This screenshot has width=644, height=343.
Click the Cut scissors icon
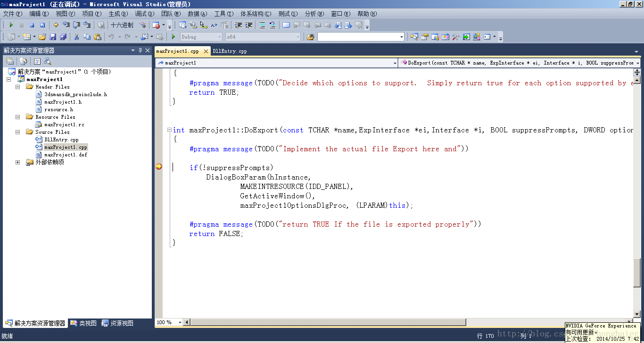coord(76,37)
